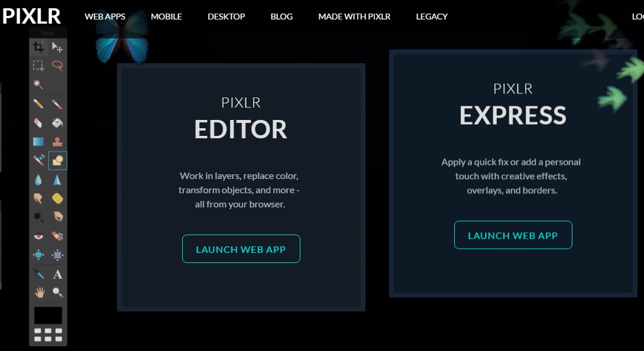Click the PIXLR logo
The image size is (644, 351).
pyautogui.click(x=31, y=16)
